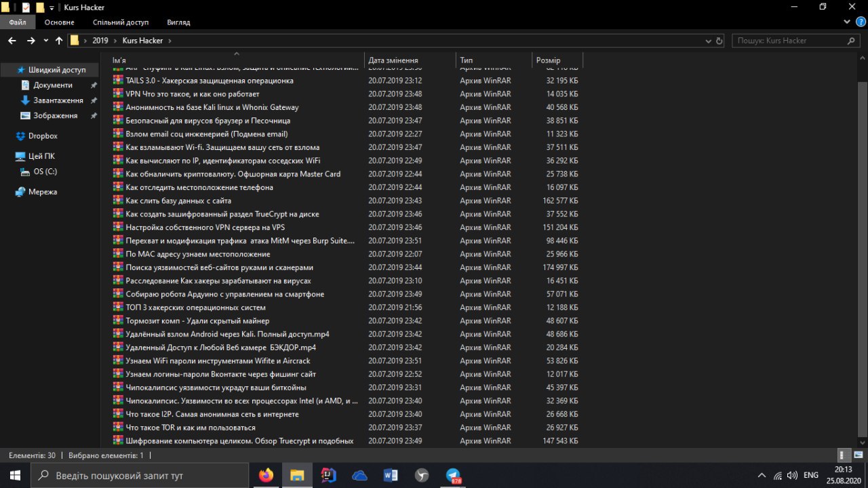Open Мережа in navigation pane
Image resolution: width=868 pixels, height=488 pixels.
[x=43, y=192]
